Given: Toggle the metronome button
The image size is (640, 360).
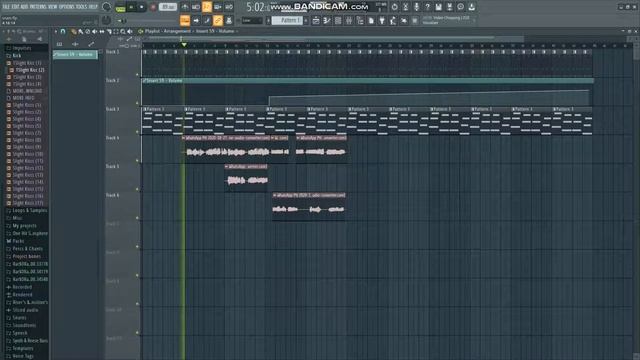Looking at the screenshot, I should coord(185,7).
